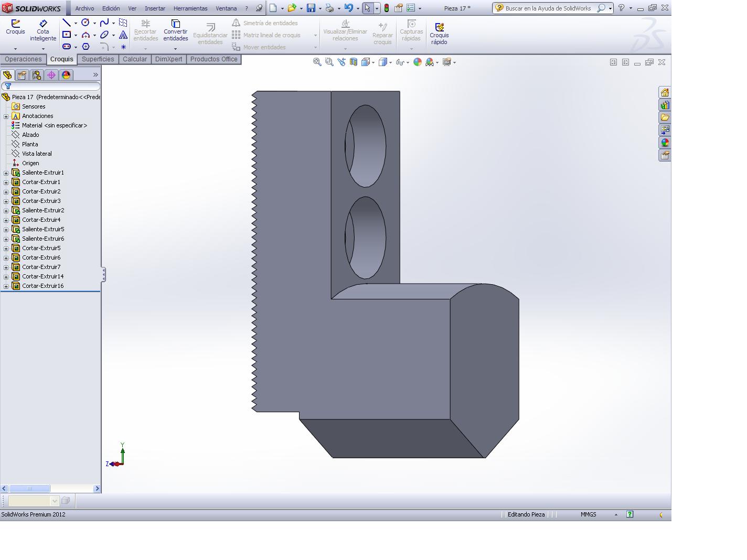Screen dimensions: 747x560
Task: Open the Croquis button dropdown arrow
Action: 15,49
